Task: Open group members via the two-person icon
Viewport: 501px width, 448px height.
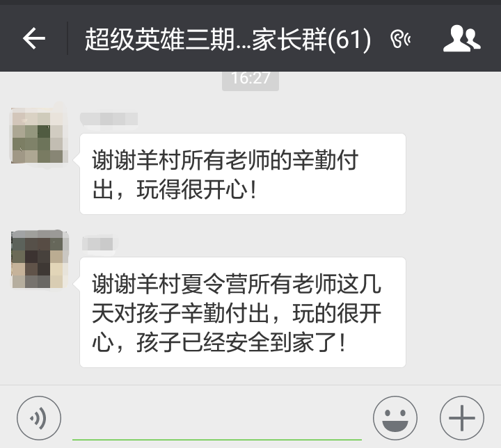Action: coord(461,39)
